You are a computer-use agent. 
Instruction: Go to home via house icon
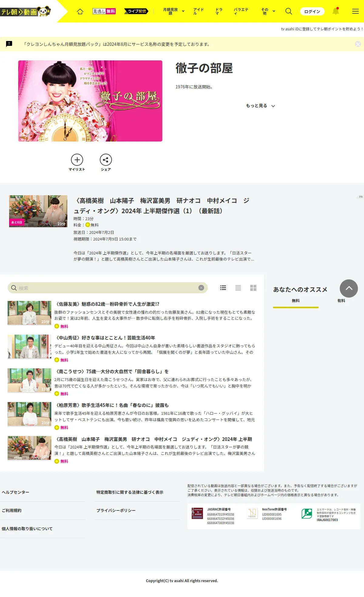coord(80,12)
